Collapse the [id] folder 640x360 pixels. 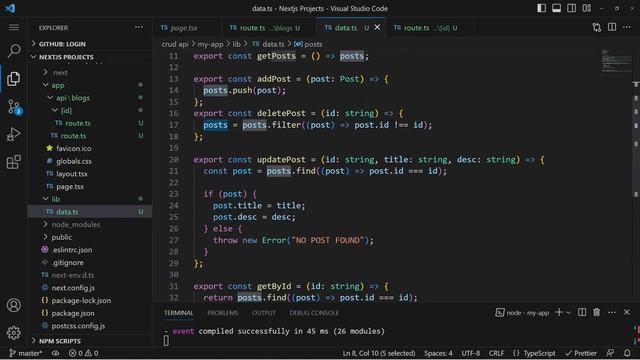coord(90,110)
